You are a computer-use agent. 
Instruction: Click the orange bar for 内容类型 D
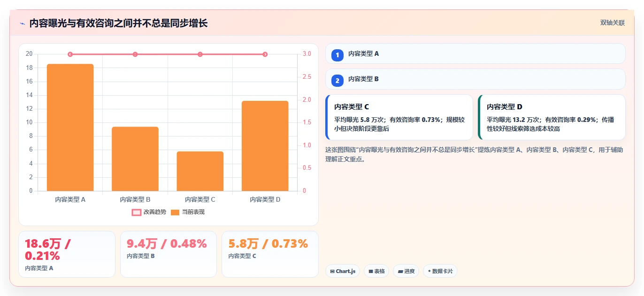pyautogui.click(x=265, y=146)
